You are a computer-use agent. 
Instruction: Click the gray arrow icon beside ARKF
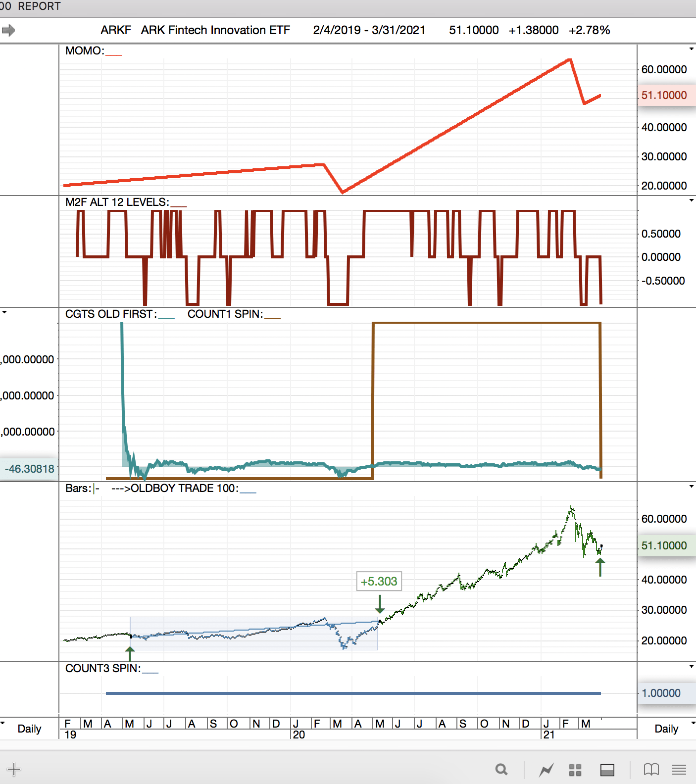coord(8,30)
